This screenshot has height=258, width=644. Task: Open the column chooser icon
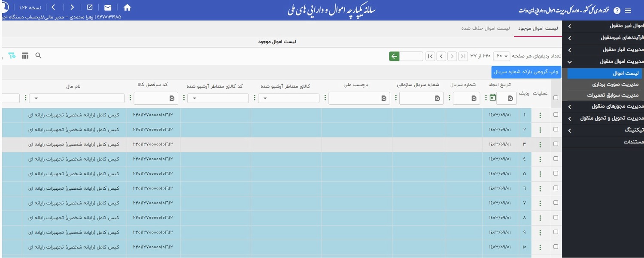[x=25, y=56]
